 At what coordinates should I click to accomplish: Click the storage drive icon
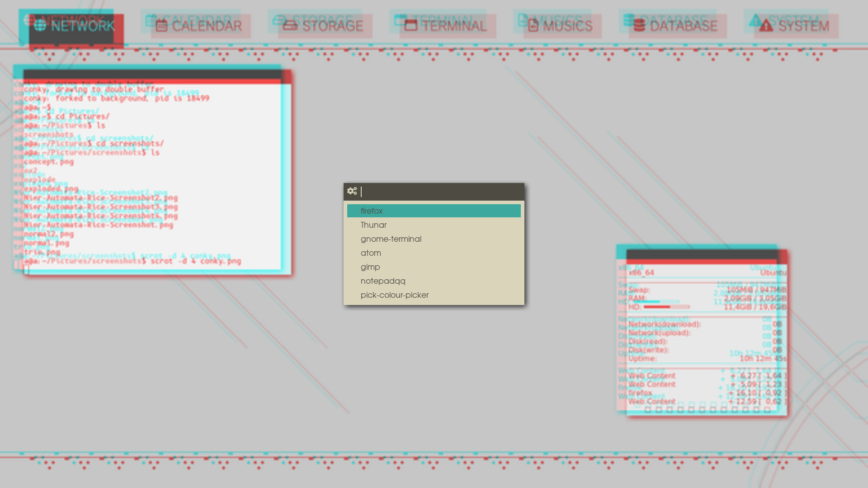coord(290,26)
